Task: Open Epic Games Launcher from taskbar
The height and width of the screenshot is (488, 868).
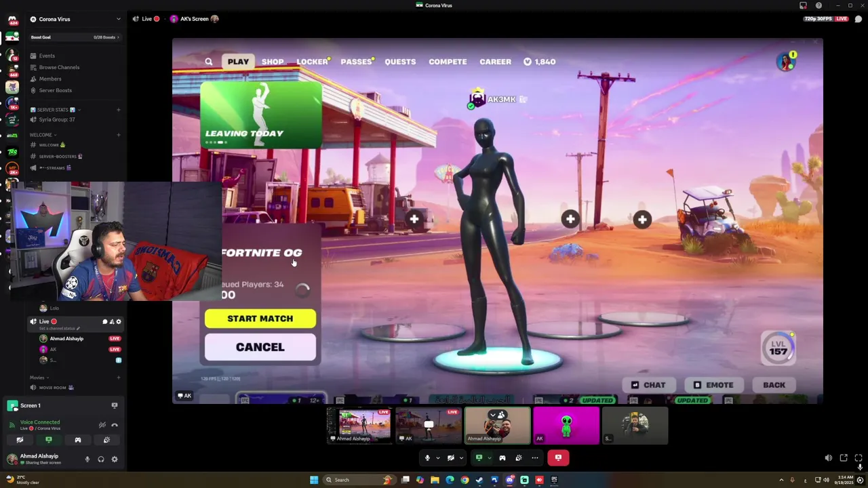Action: (554, 480)
